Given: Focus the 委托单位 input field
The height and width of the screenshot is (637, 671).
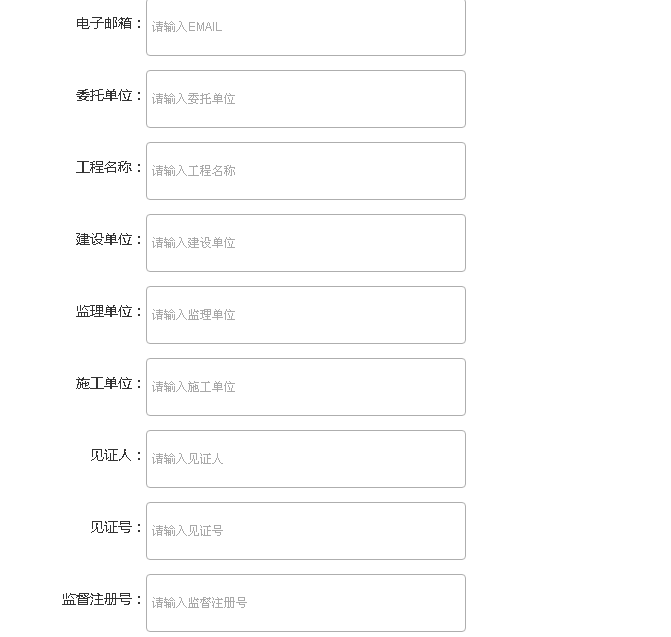Looking at the screenshot, I should (305, 99).
